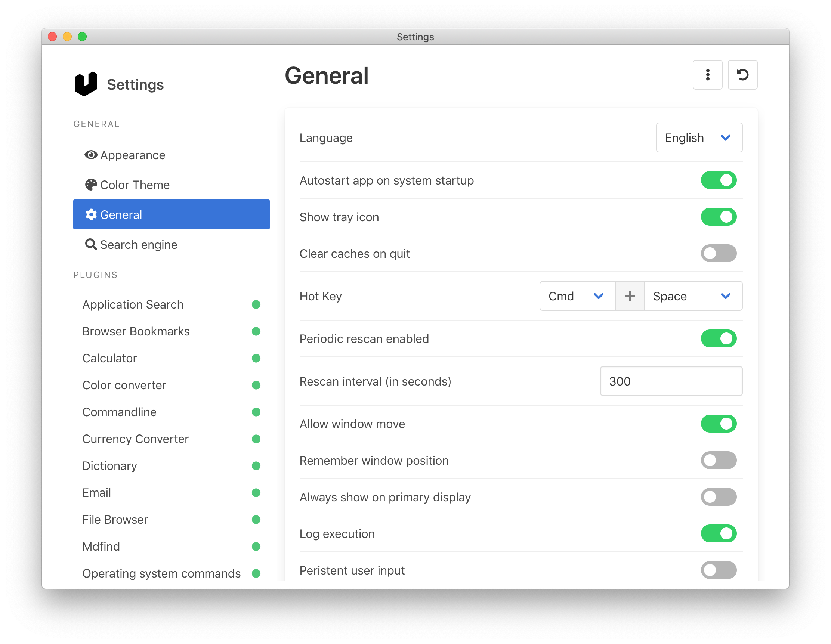Turn on Remember window position
The width and height of the screenshot is (831, 644).
(x=719, y=461)
